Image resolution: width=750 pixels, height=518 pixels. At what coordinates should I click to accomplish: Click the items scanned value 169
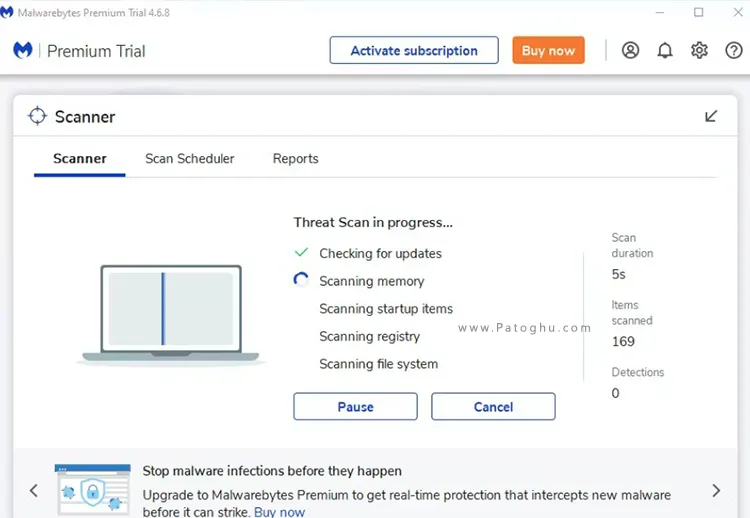point(623,341)
